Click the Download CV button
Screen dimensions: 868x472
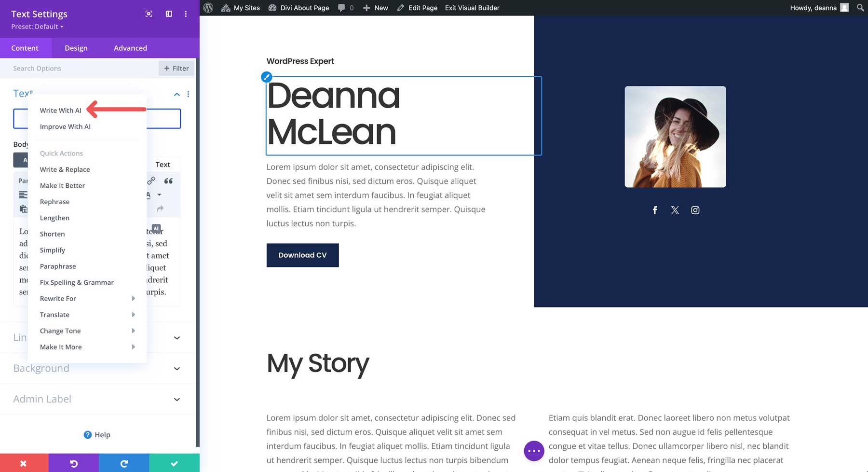[x=302, y=255]
